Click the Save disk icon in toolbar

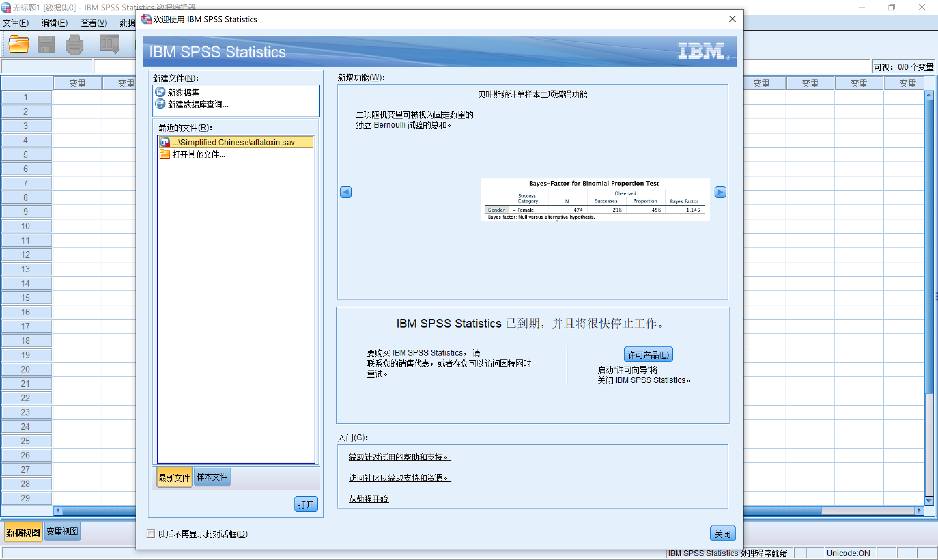tap(47, 45)
